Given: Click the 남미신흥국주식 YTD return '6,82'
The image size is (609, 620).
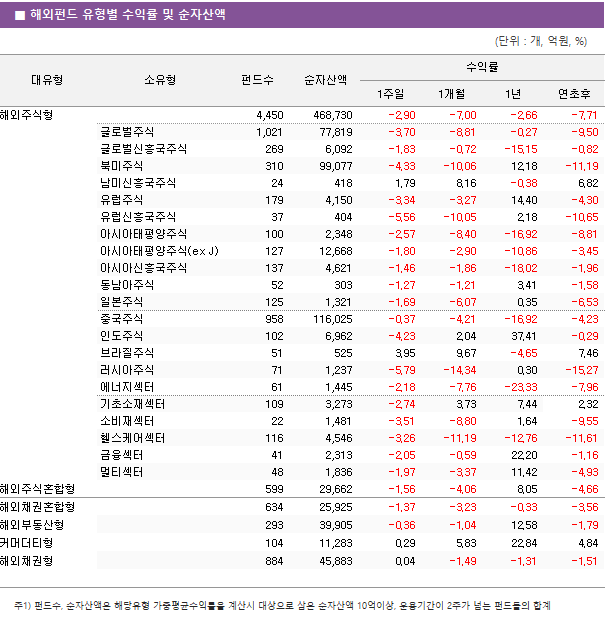Looking at the screenshot, I should 588,183.
